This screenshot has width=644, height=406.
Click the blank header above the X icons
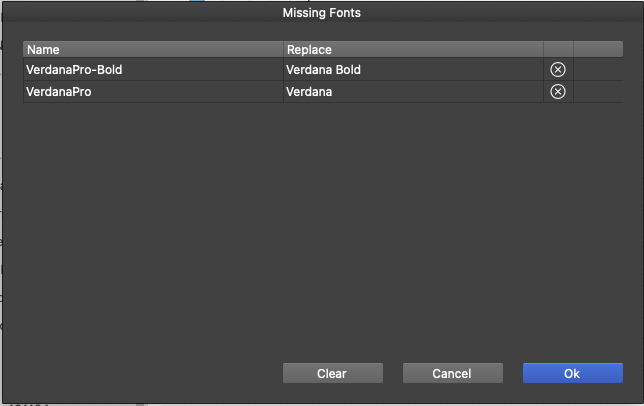tap(558, 49)
